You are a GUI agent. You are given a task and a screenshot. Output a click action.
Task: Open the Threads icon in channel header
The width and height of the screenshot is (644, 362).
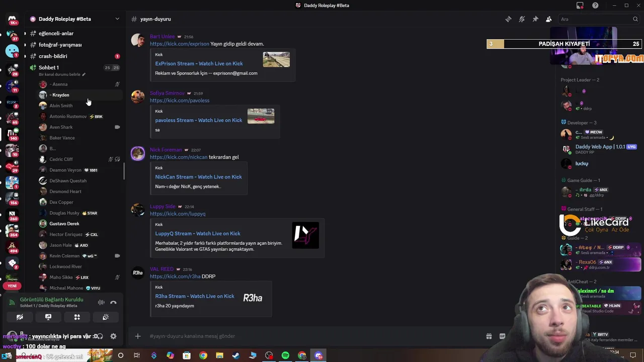tap(508, 19)
